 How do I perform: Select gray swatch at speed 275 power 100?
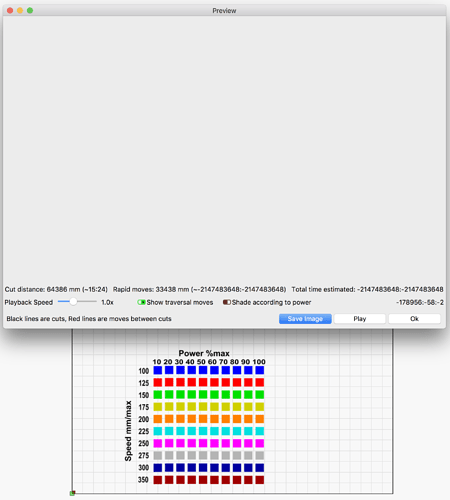click(x=260, y=455)
